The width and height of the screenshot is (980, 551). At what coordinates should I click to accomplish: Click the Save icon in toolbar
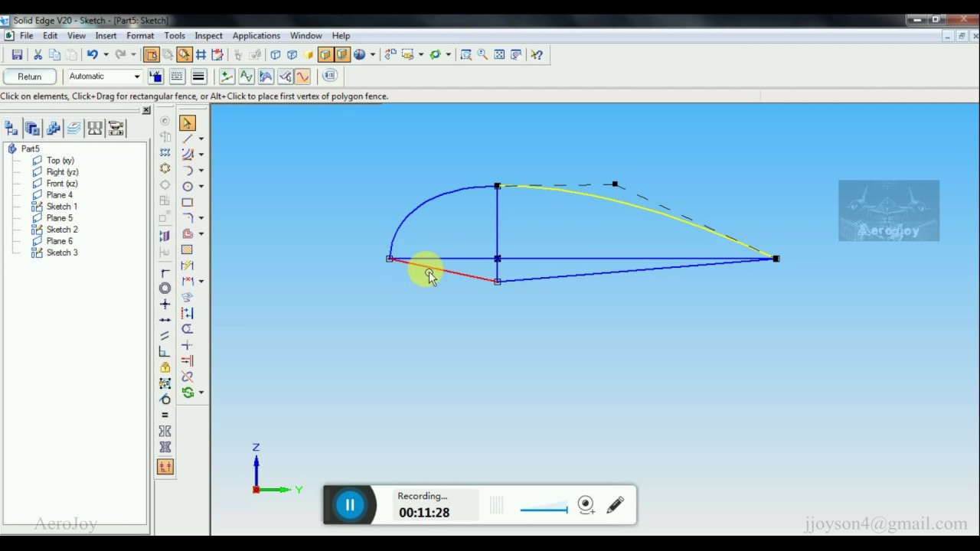17,54
